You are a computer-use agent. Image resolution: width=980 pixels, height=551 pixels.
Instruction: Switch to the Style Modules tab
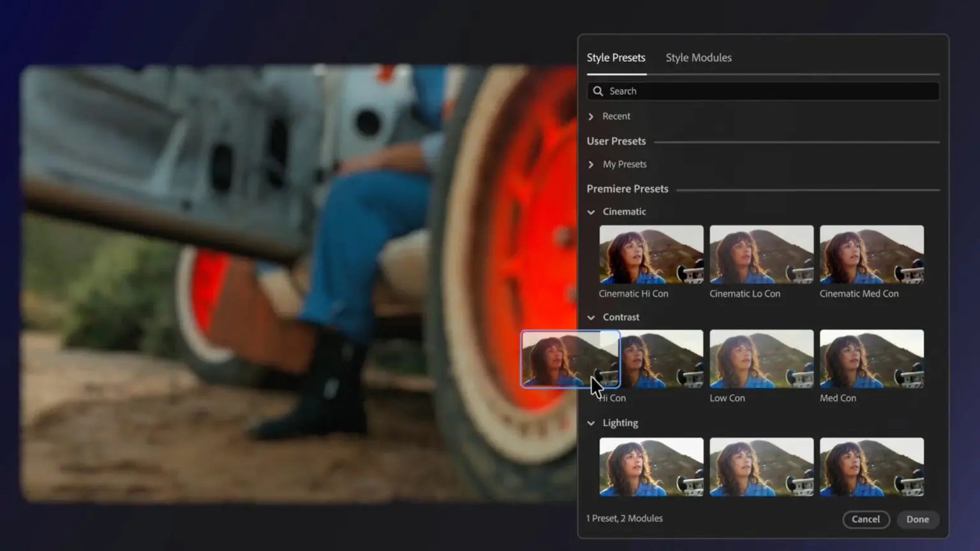pyautogui.click(x=698, y=57)
